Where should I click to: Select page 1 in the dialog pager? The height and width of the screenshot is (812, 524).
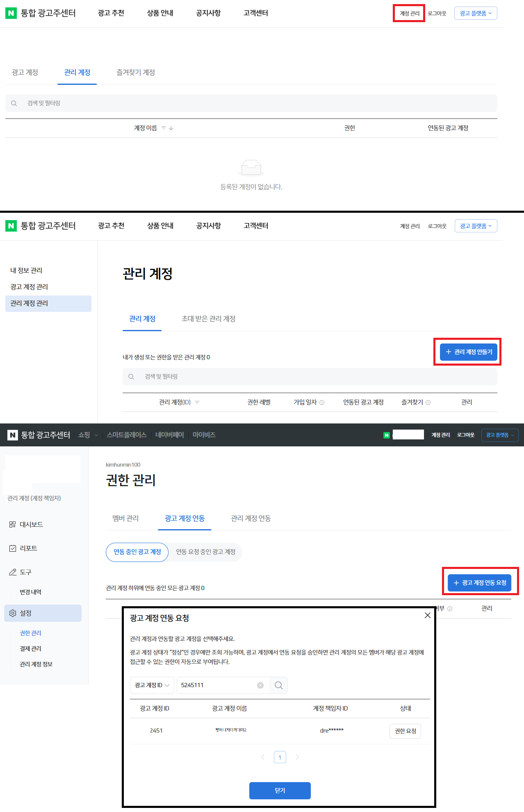point(280,757)
